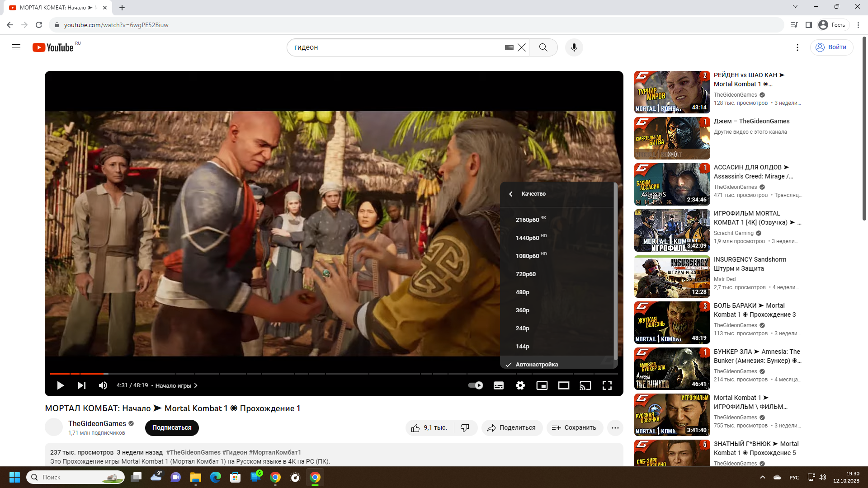Go to YouTube home via logo

coord(53,47)
